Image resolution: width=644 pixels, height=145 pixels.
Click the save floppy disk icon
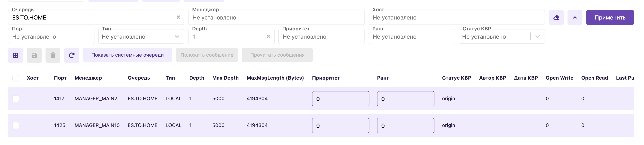pyautogui.click(x=34, y=55)
